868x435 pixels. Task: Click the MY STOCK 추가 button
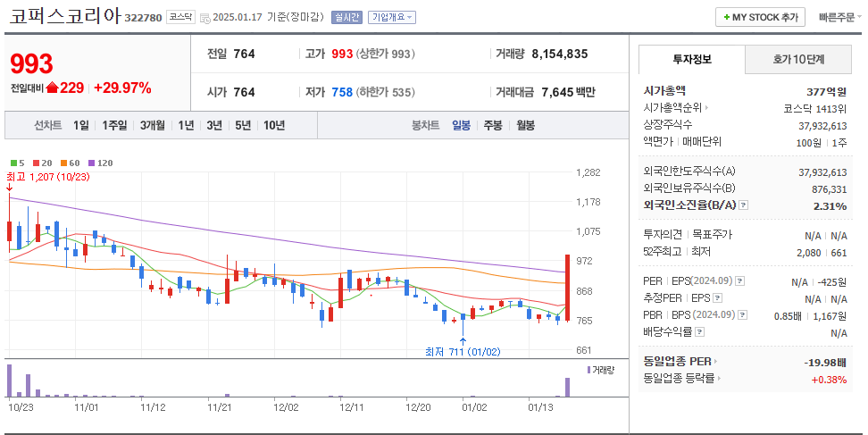[x=760, y=17]
